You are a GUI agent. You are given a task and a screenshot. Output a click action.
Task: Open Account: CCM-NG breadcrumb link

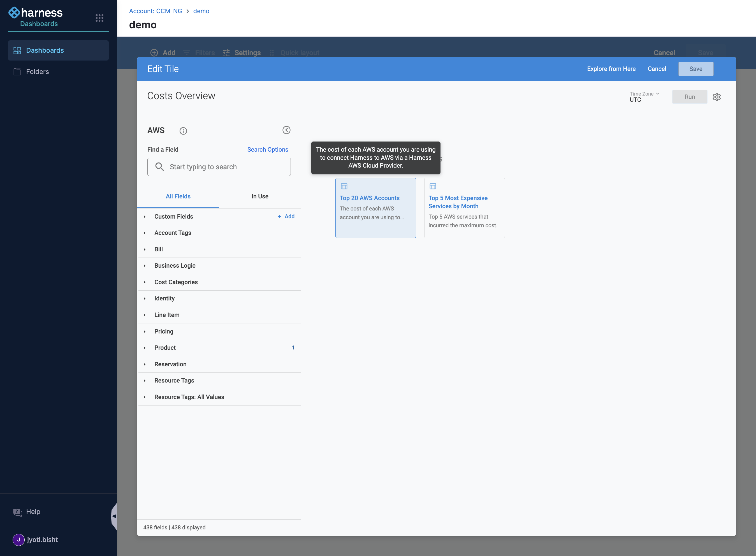pyautogui.click(x=156, y=11)
